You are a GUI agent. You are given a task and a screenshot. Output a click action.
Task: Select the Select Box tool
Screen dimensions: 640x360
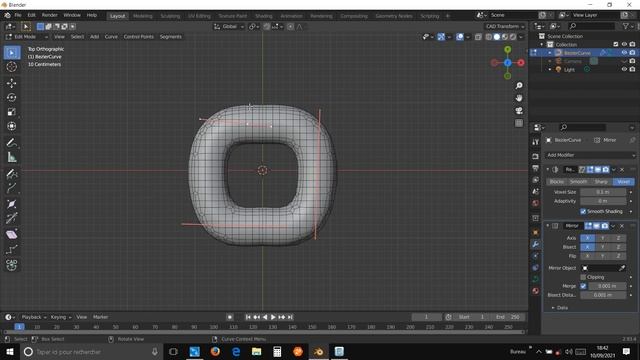[11, 53]
